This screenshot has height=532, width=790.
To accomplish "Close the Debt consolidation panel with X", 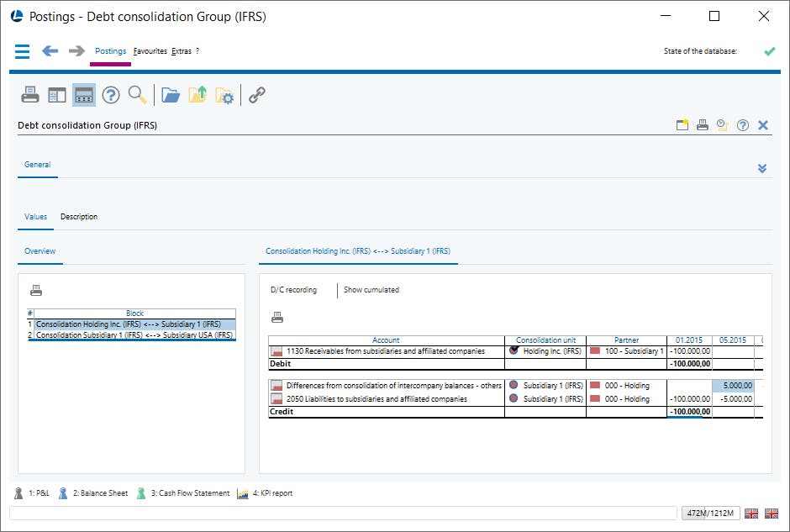I will [763, 125].
